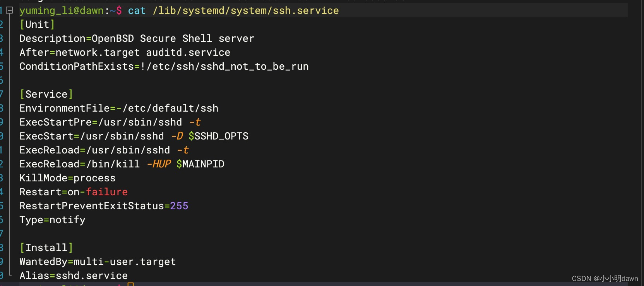Click the 'WantedBy=multi-user.target' line
The image size is (644, 286).
98,262
